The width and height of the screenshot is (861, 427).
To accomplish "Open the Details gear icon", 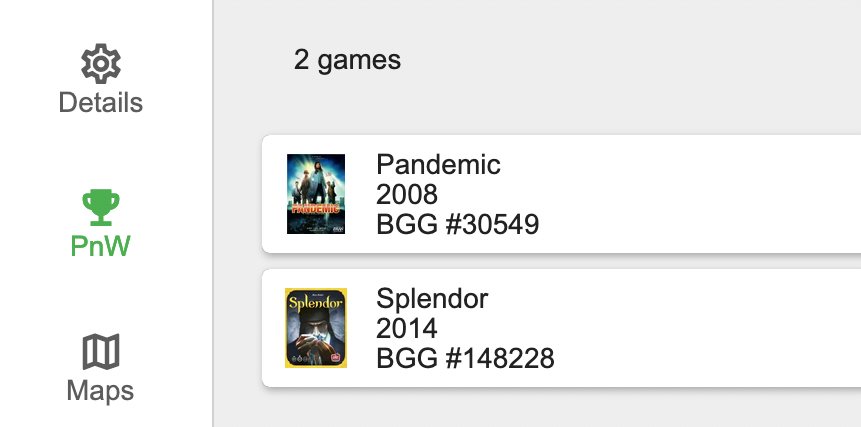I will coord(100,64).
